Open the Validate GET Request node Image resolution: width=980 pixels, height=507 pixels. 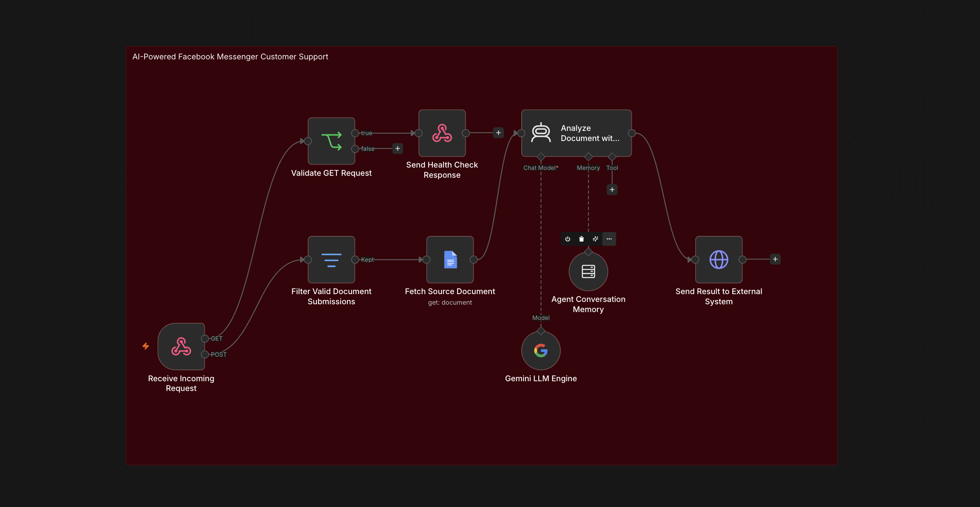click(x=331, y=141)
